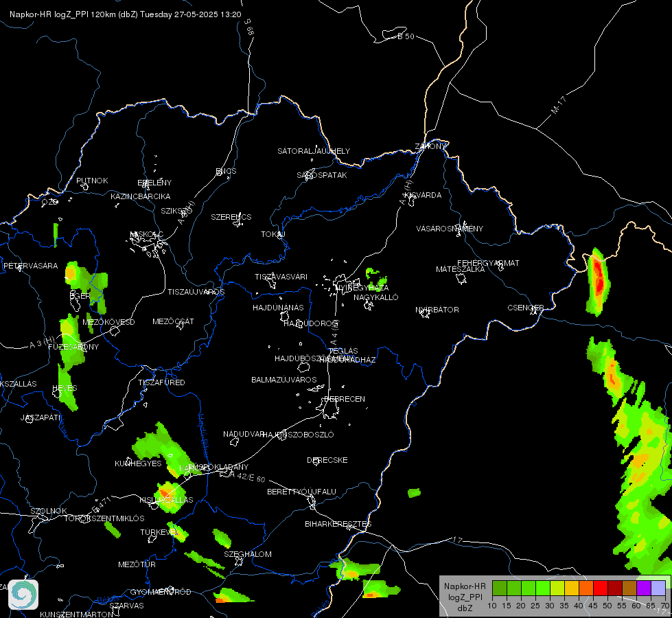The height and width of the screenshot is (618, 672).
Task: Click the TISZAÚJVÁROS city label
Action: coord(196,292)
